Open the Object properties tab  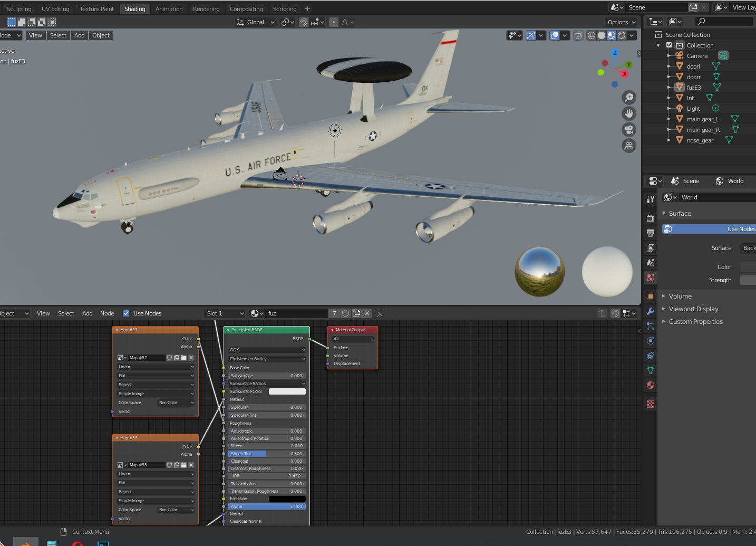(x=651, y=296)
